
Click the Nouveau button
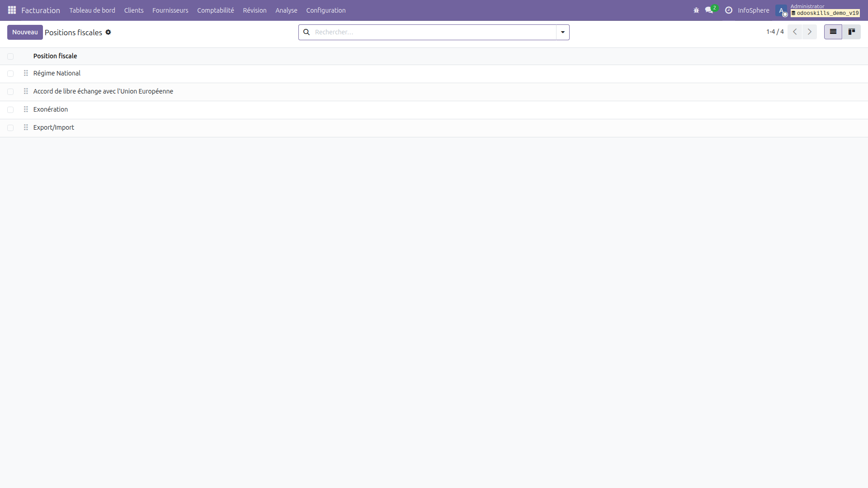(x=25, y=32)
